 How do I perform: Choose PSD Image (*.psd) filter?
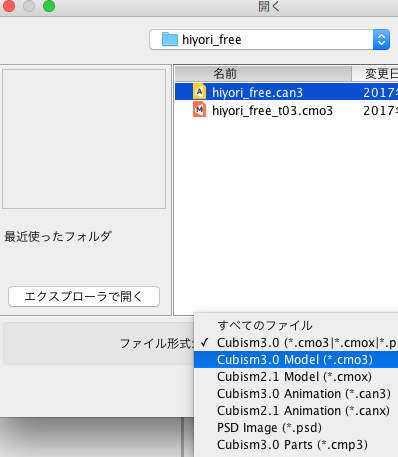click(x=296, y=428)
